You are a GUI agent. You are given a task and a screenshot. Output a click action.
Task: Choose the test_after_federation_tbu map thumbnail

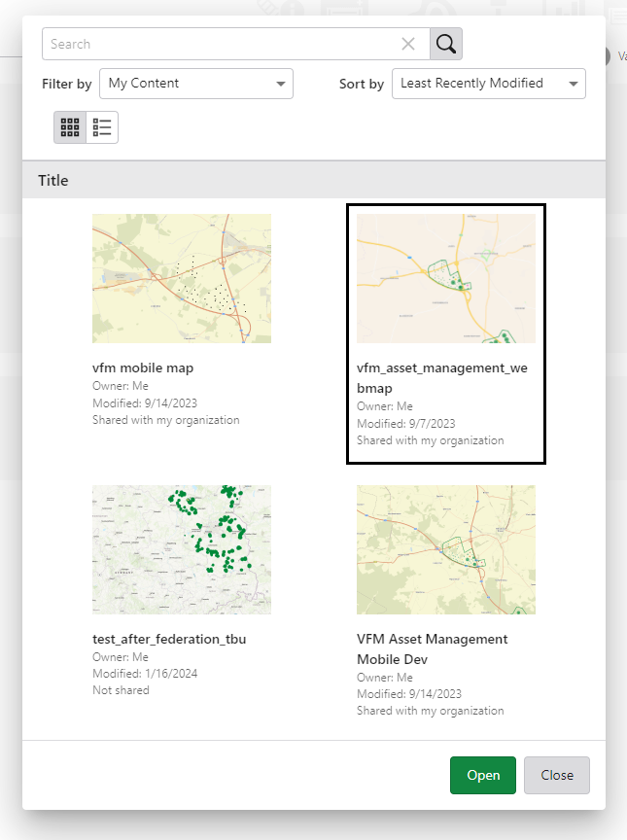pyautogui.click(x=182, y=549)
